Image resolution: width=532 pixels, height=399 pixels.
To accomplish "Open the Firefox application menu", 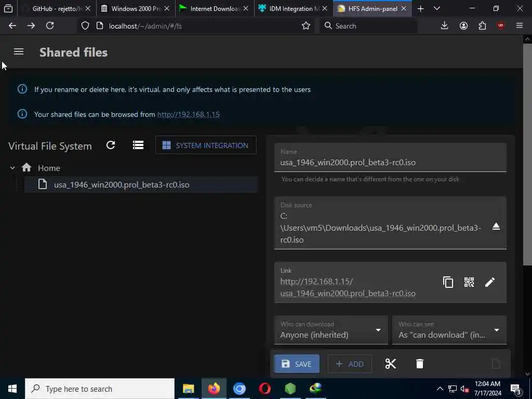I will point(520,25).
